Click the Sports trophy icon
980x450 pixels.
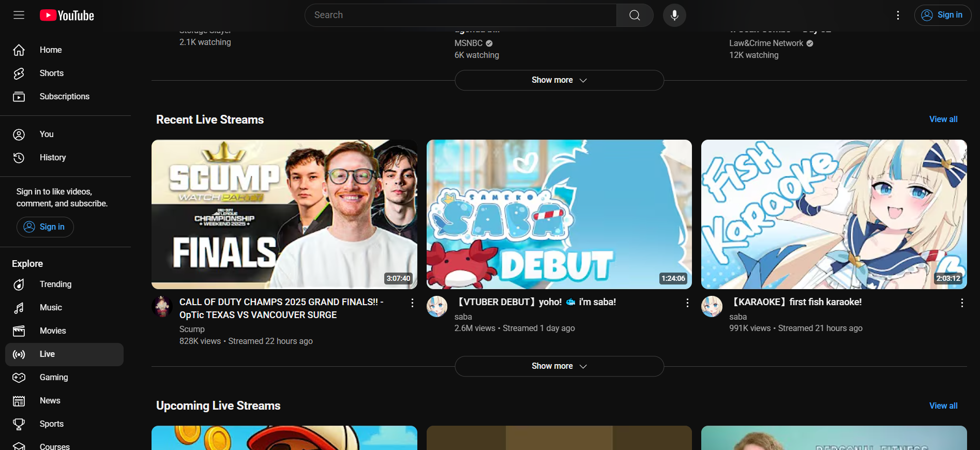click(19, 424)
